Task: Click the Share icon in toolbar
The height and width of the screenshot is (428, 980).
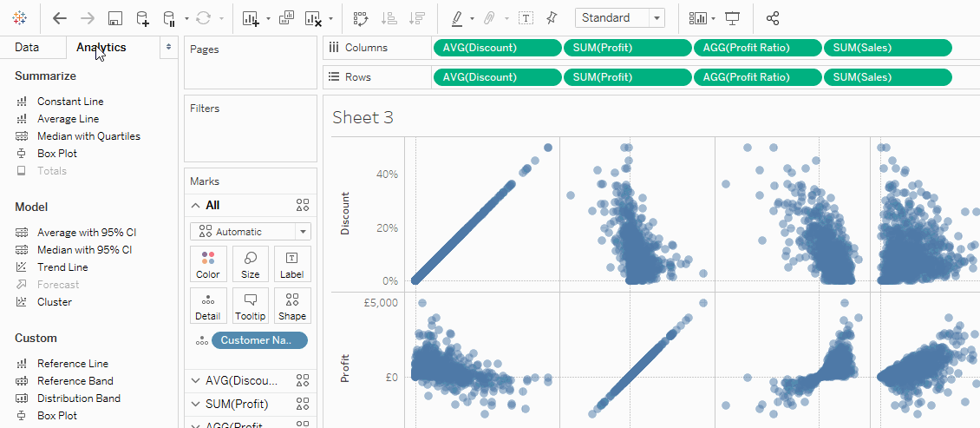Action: pyautogui.click(x=773, y=18)
